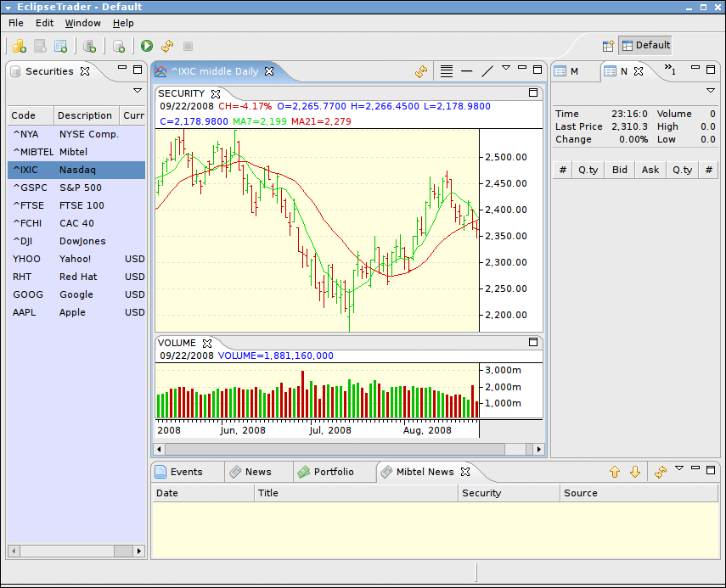
Task: Select the RHT Red Hat row
Action: [x=76, y=277]
